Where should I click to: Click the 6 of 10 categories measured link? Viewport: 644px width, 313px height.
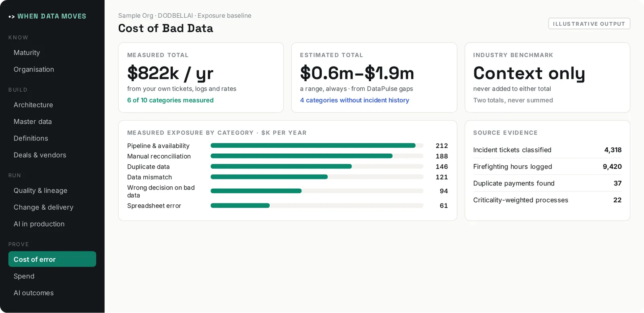[170, 100]
